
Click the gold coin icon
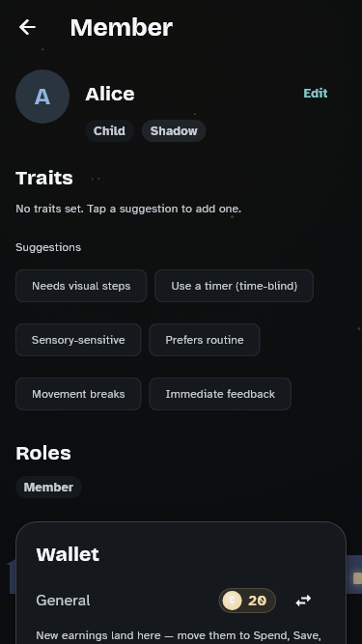point(233,601)
